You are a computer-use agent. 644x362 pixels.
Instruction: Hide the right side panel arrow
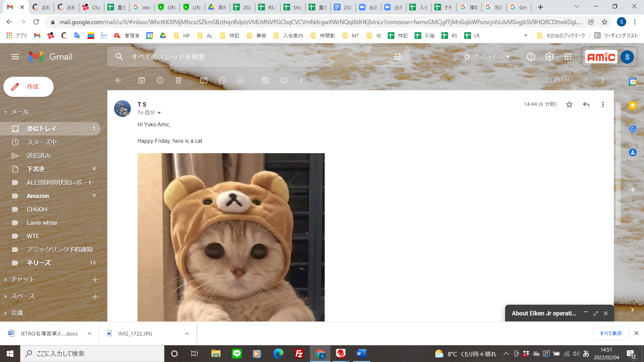tap(632, 310)
